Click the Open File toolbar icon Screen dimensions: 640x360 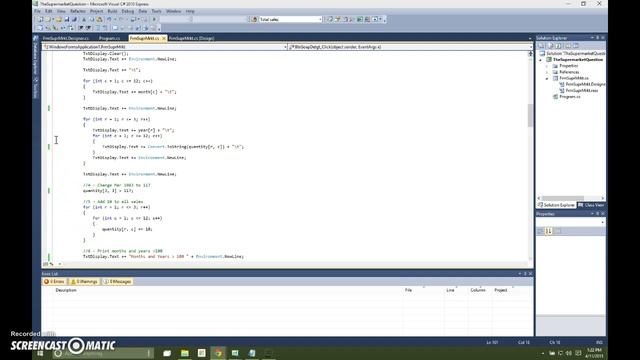click(x=59, y=19)
